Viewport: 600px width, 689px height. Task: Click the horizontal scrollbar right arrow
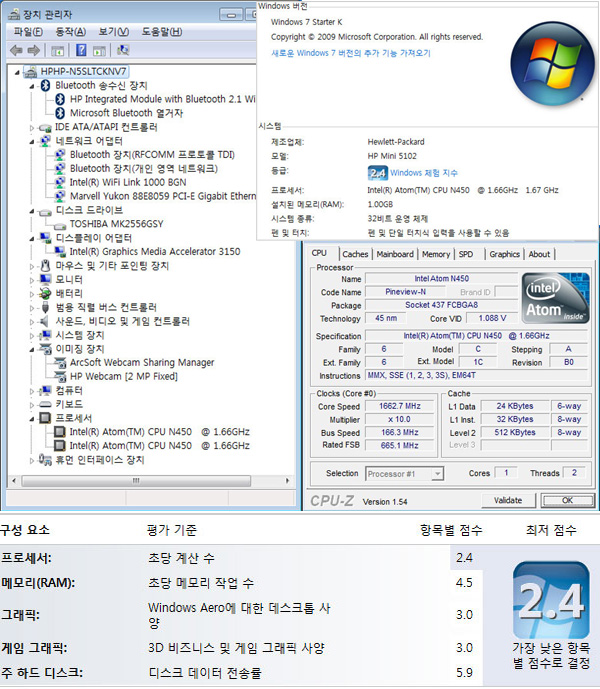click(x=287, y=481)
